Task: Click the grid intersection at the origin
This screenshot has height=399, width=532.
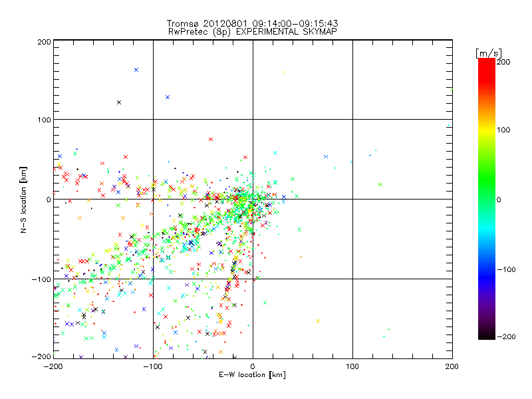Action: [x=253, y=199]
